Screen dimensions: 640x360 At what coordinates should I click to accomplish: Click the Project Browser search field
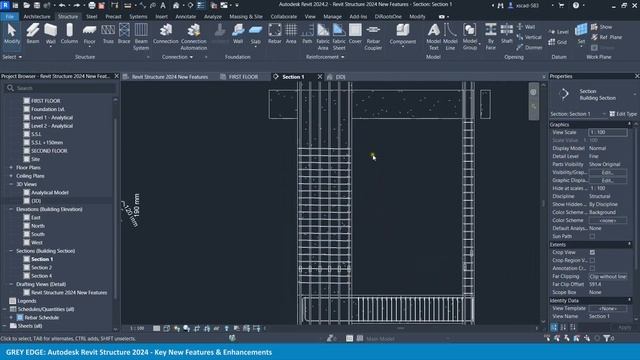tap(61, 88)
